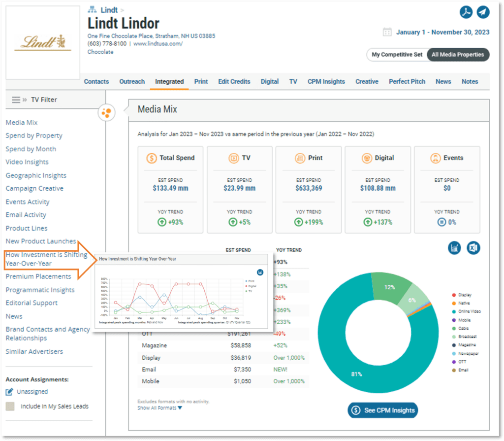Select All Media Properties toggle option
504x441 pixels.
pos(458,55)
